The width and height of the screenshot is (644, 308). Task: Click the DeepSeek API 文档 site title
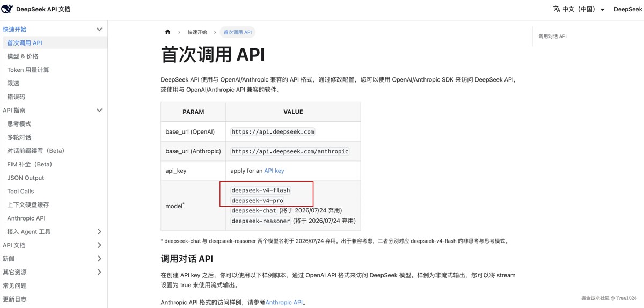43,9
